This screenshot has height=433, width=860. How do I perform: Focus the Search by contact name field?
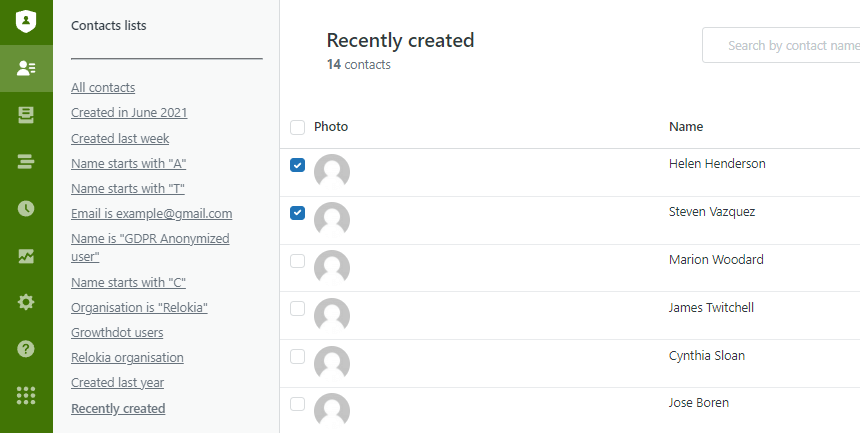pyautogui.click(x=781, y=45)
